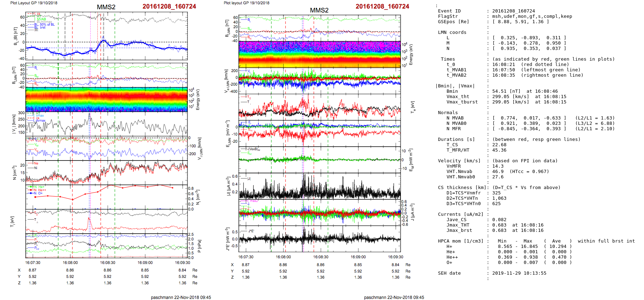Click the SEH date value 2019-11-29 10:13:55
Viewport: 644px width, 300px height.
[519, 273]
